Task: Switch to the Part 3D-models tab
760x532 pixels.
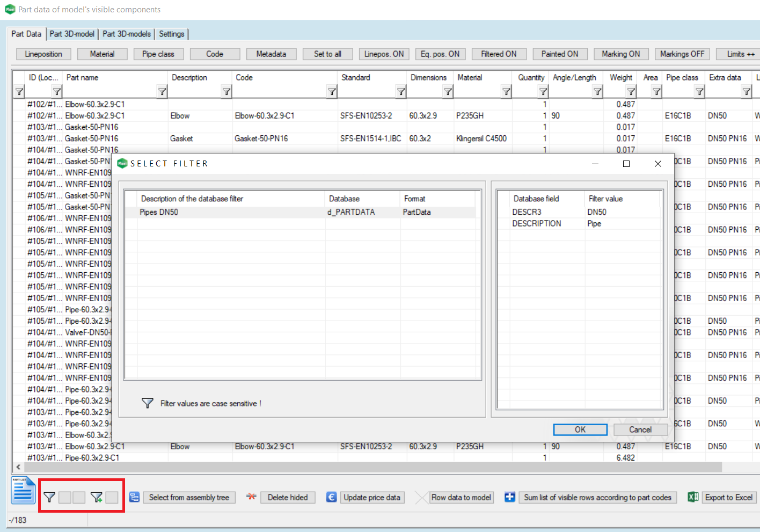Action: [127, 34]
